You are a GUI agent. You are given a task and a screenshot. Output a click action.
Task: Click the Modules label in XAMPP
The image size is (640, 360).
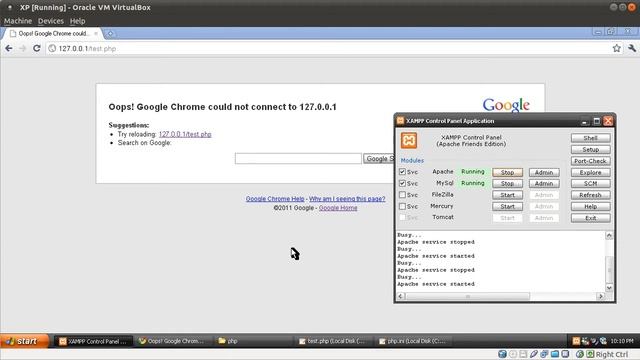coord(412,160)
